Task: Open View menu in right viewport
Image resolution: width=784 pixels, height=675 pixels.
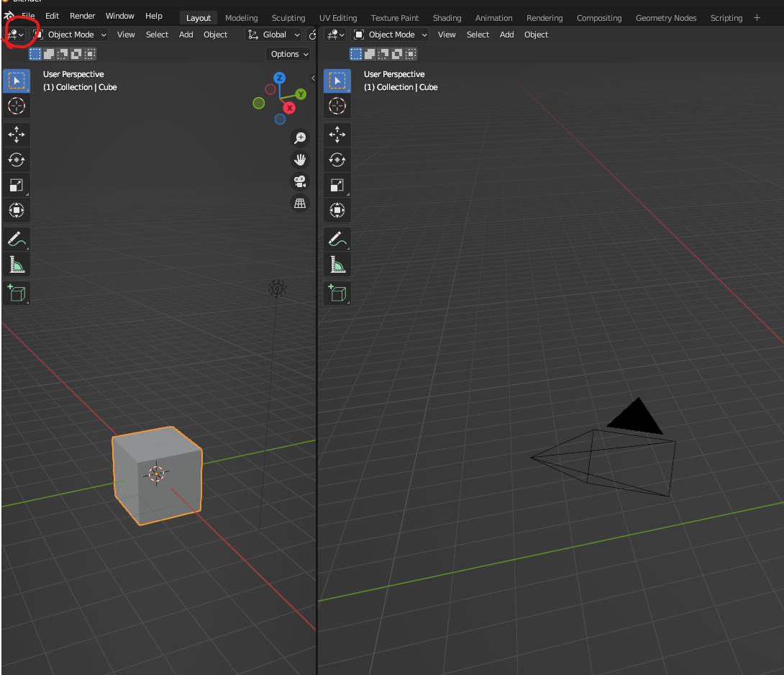Action: pyautogui.click(x=447, y=35)
